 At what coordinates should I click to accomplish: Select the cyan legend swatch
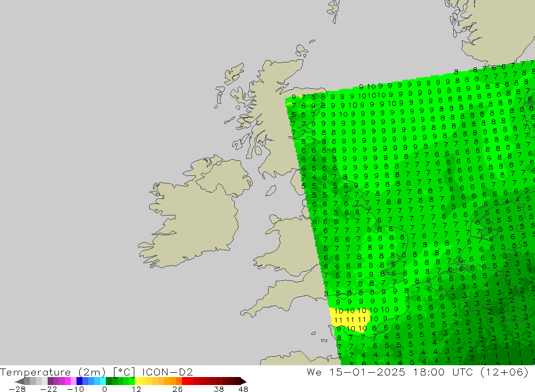[103, 381]
